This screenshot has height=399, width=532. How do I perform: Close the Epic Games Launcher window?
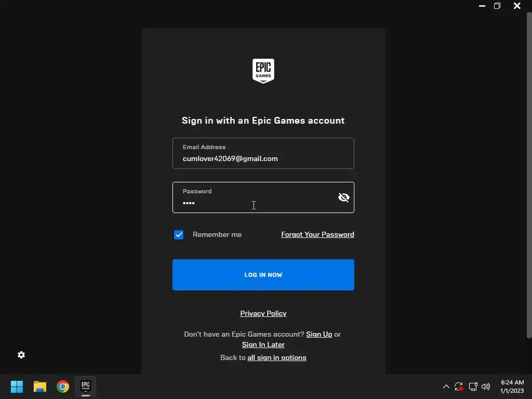coord(517,6)
